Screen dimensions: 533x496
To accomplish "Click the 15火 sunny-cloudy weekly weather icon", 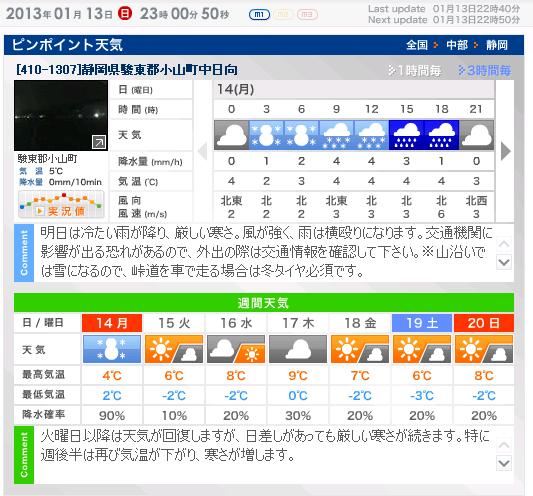I will (x=174, y=349).
